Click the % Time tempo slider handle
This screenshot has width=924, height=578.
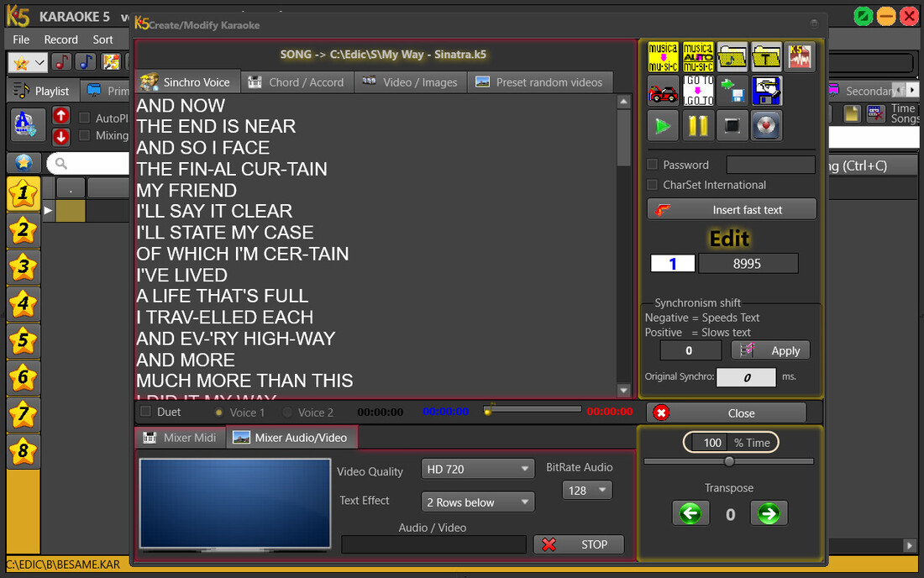[729, 461]
